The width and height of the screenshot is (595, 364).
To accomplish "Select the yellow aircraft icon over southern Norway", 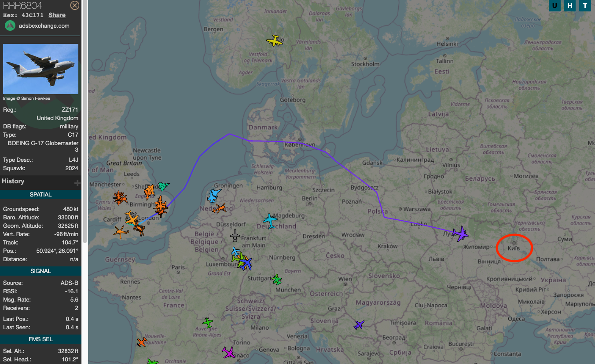I will tap(274, 40).
